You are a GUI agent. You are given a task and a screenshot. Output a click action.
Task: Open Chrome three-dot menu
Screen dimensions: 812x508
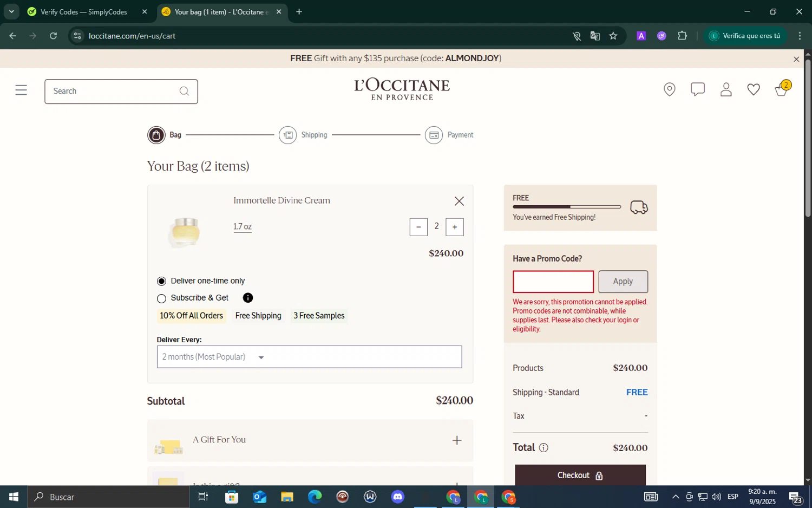(x=800, y=36)
